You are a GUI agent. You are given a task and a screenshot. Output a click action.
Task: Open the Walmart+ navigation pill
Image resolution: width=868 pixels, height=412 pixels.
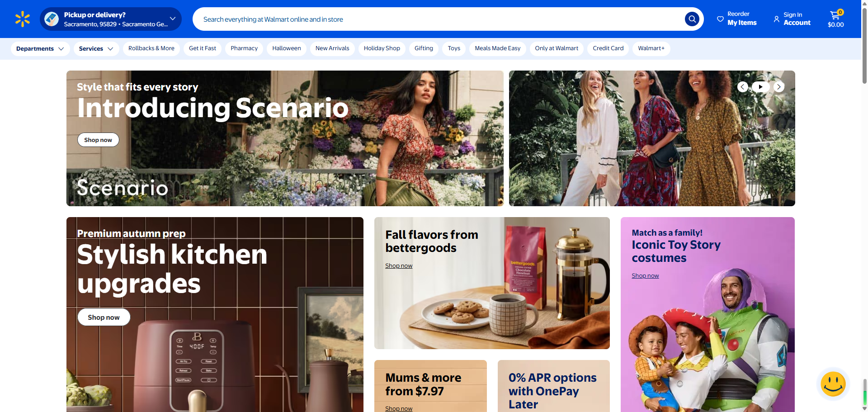(651, 48)
